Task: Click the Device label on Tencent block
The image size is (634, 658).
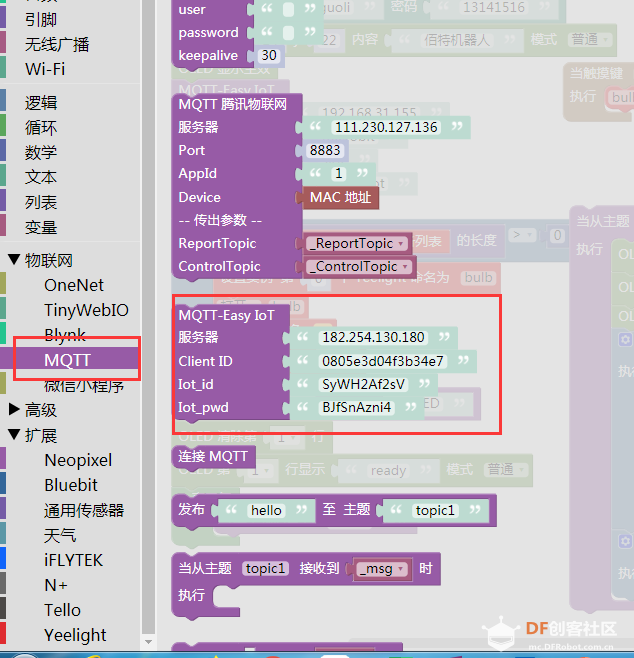Action: [199, 197]
